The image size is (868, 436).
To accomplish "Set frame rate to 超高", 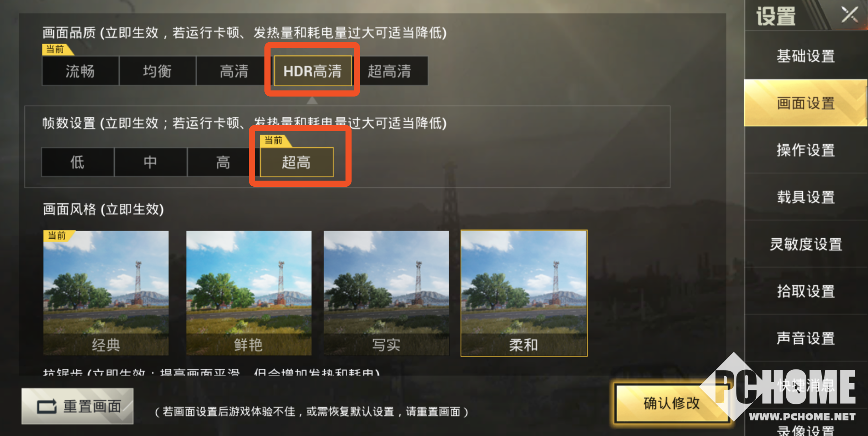I will (x=296, y=162).
